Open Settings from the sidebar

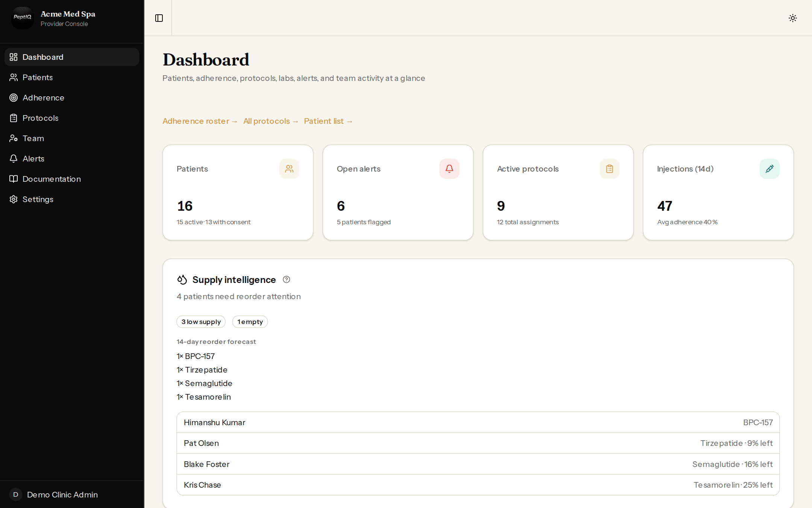point(72,199)
